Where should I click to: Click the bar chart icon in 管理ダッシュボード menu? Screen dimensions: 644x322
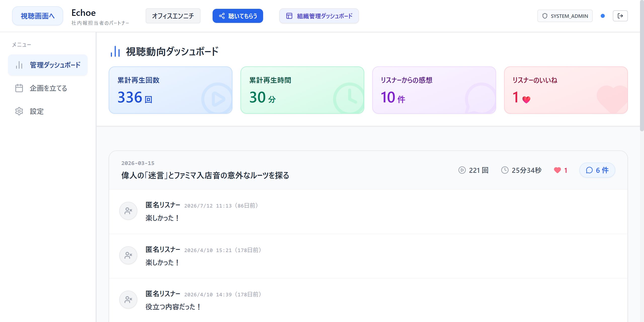click(x=19, y=65)
